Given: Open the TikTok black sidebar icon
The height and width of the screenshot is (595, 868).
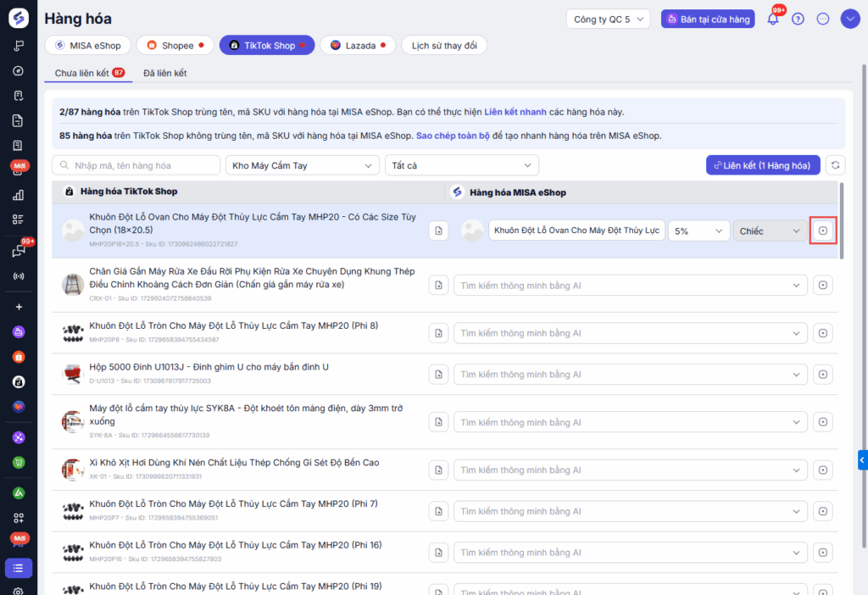Looking at the screenshot, I should (19, 382).
